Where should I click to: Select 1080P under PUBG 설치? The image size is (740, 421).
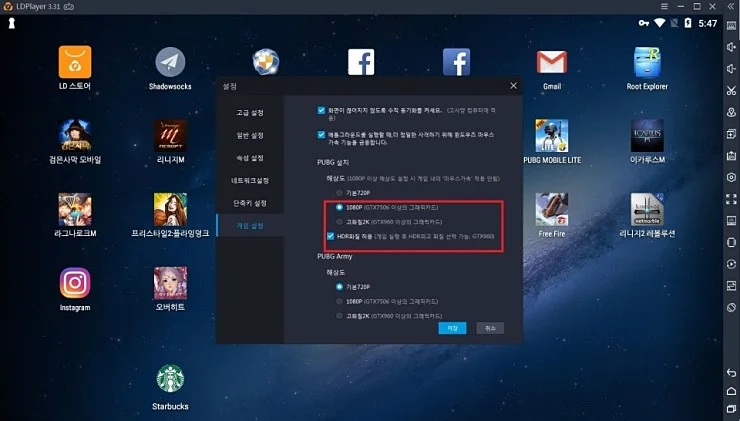click(x=339, y=207)
